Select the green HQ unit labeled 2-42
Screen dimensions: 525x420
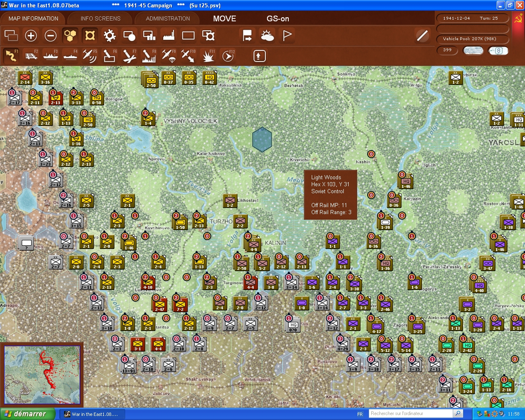coord(468,346)
